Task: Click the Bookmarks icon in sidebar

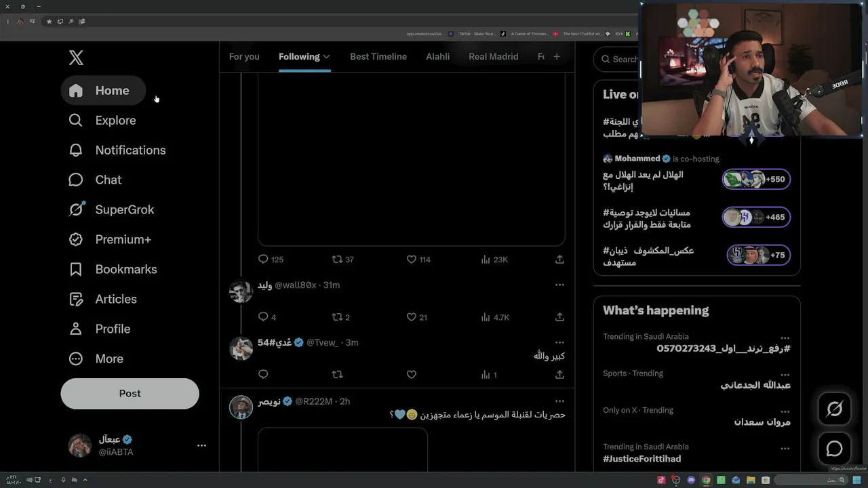Action: click(x=76, y=270)
